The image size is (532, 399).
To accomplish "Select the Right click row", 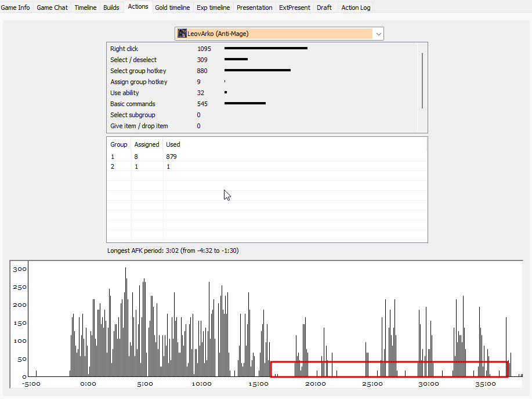I will click(x=262, y=49).
